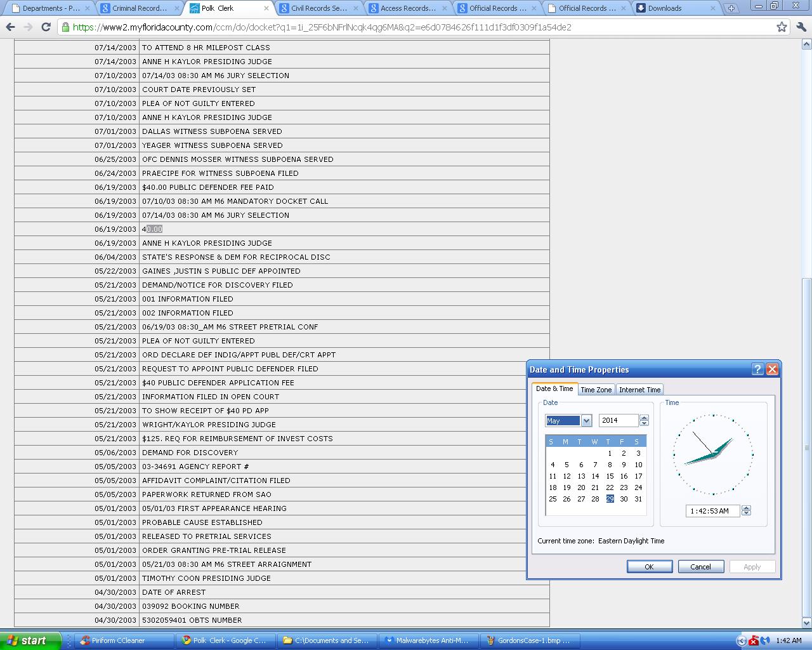Expand the month dropdown showing May
812x650 pixels.
[586, 421]
